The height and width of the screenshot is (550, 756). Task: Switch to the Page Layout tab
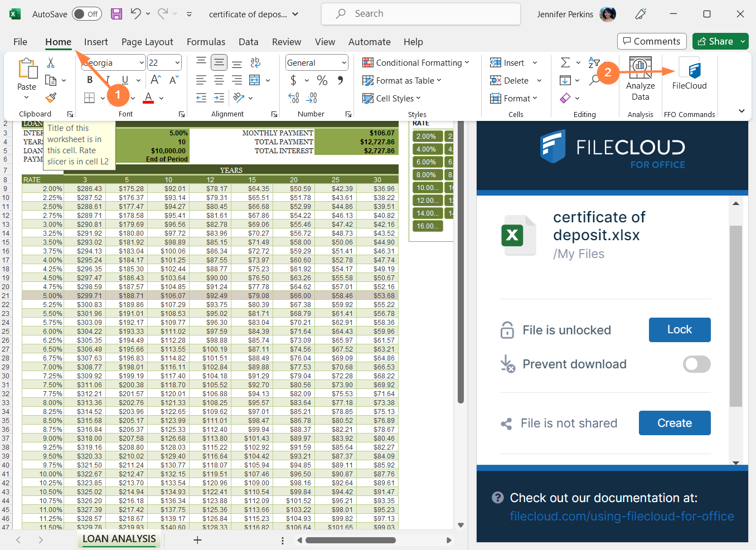[x=147, y=42]
